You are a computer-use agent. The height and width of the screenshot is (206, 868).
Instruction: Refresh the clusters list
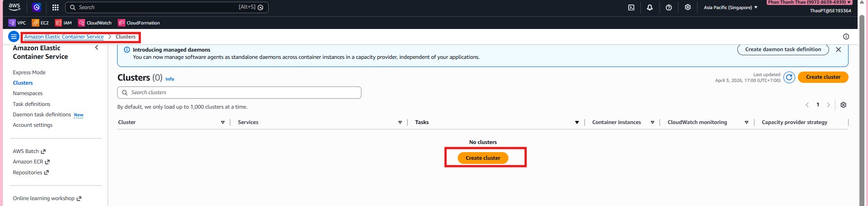(x=789, y=77)
